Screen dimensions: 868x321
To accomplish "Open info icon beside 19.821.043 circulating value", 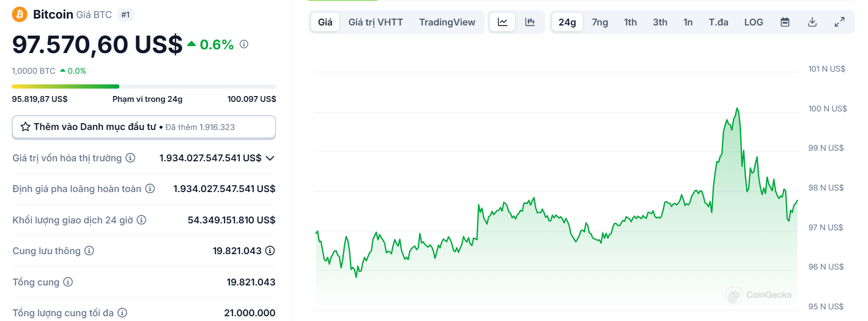I will 270,250.
